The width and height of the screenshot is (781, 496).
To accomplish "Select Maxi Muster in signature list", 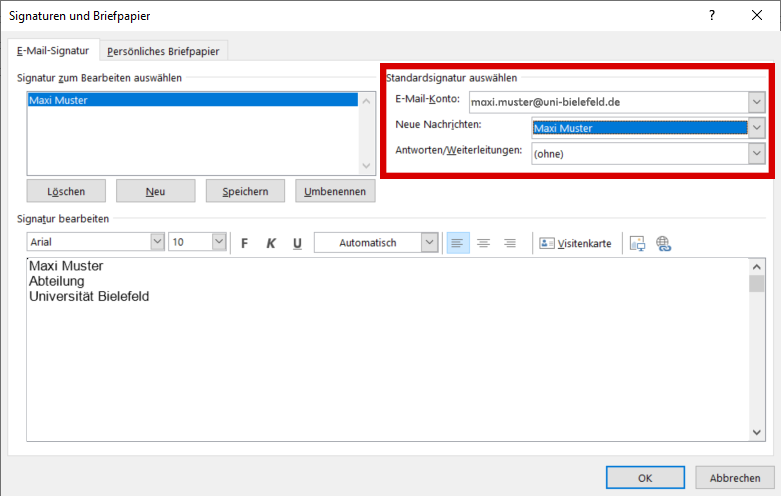I will [x=190, y=100].
